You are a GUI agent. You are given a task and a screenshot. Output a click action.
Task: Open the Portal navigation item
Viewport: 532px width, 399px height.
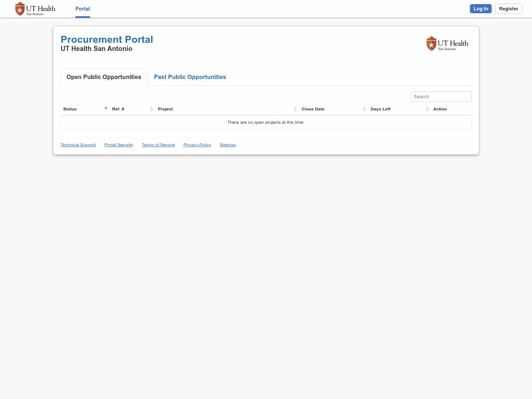[82, 9]
